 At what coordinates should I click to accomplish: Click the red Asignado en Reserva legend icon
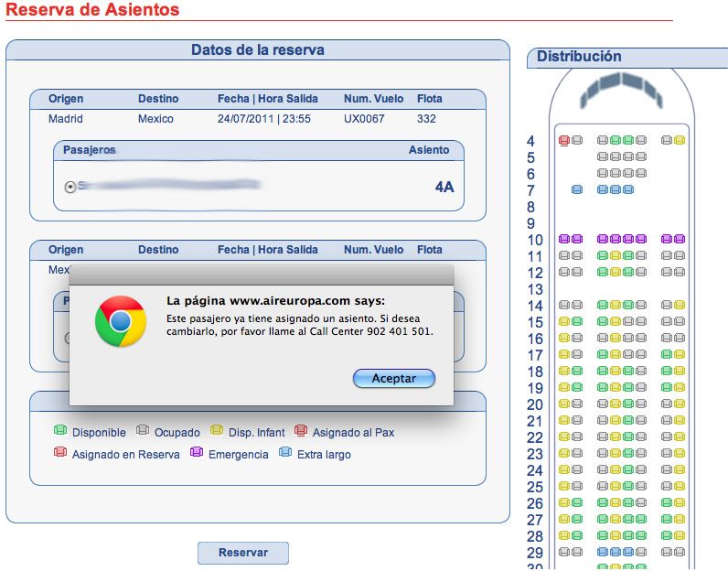pos(60,452)
